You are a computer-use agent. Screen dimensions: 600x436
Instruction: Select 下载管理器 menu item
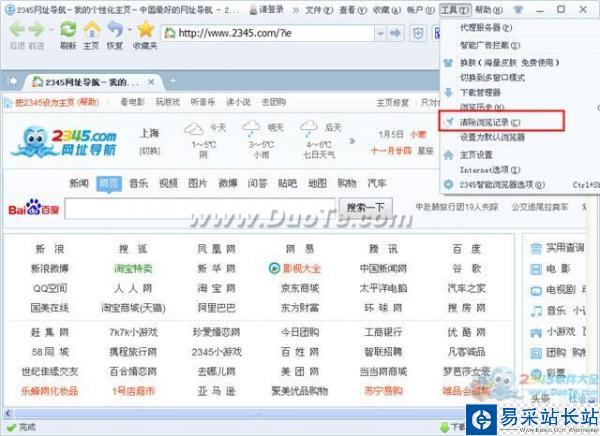tap(480, 92)
